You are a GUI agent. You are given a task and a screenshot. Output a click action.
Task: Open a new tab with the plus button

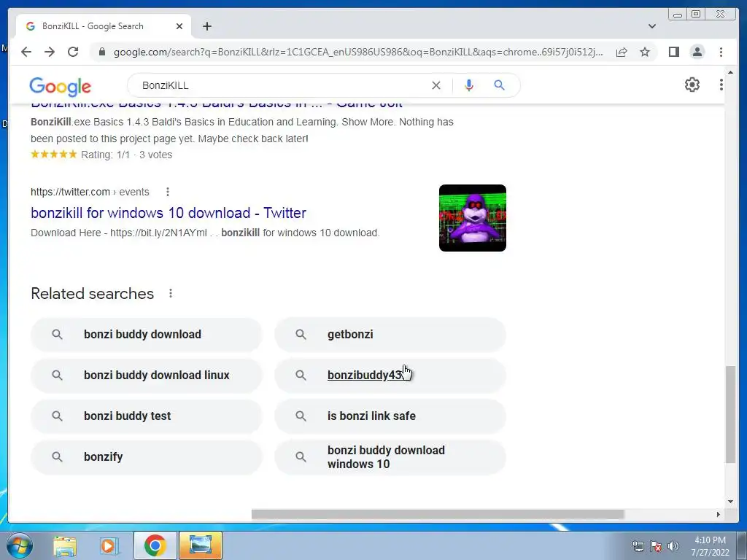coord(206,26)
